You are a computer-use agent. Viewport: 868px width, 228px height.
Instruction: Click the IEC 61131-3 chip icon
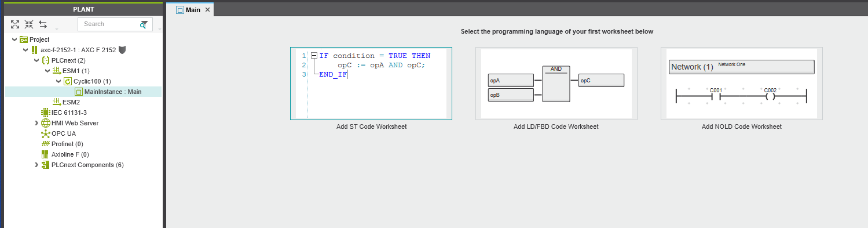(45, 113)
